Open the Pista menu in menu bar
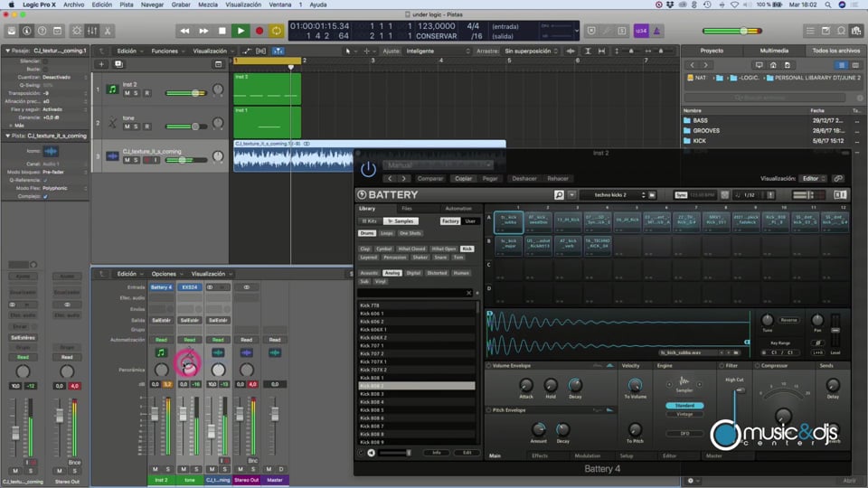This screenshot has height=488, width=868. [127, 5]
